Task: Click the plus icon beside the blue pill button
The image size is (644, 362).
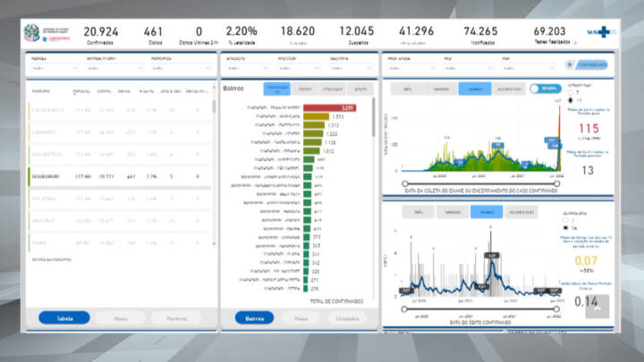Action: [x=570, y=65]
